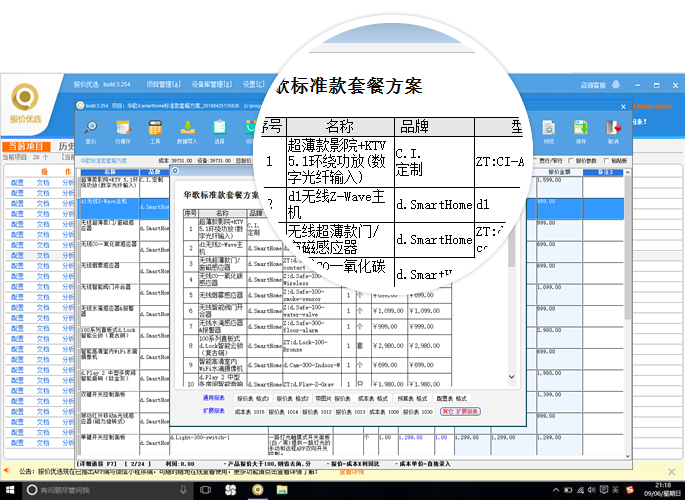Open Task View on the taskbar

pos(205,490)
